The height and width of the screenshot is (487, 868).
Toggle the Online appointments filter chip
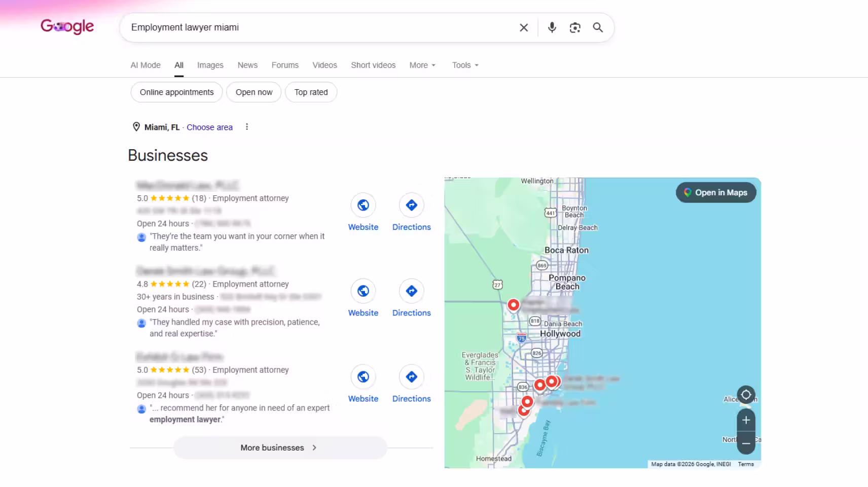coord(177,92)
